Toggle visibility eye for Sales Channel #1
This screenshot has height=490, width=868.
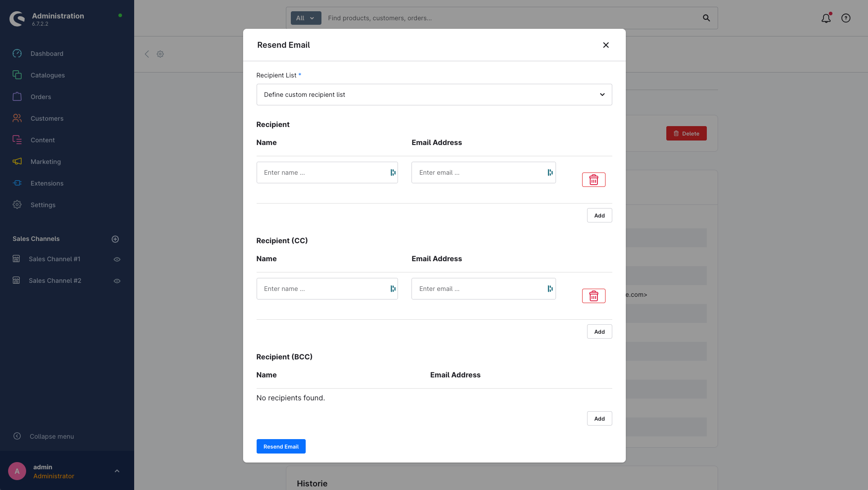pyautogui.click(x=117, y=259)
